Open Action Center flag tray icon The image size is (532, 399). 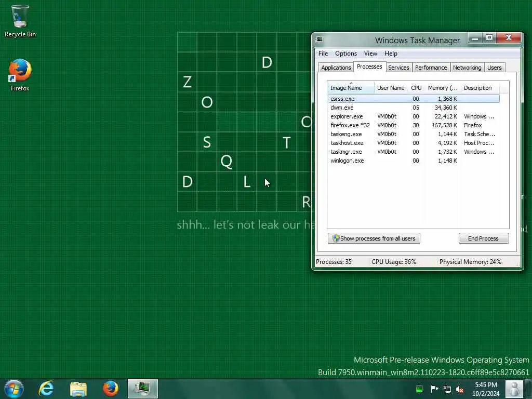coord(434,389)
